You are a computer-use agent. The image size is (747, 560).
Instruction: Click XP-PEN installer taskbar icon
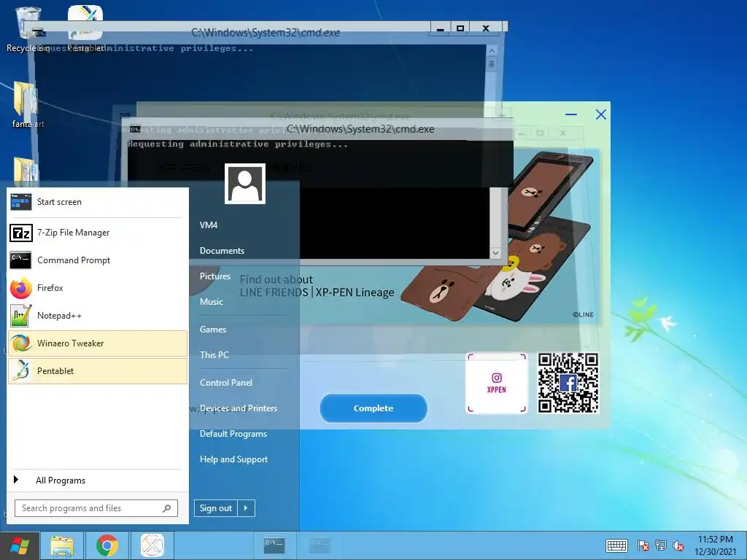pos(152,545)
